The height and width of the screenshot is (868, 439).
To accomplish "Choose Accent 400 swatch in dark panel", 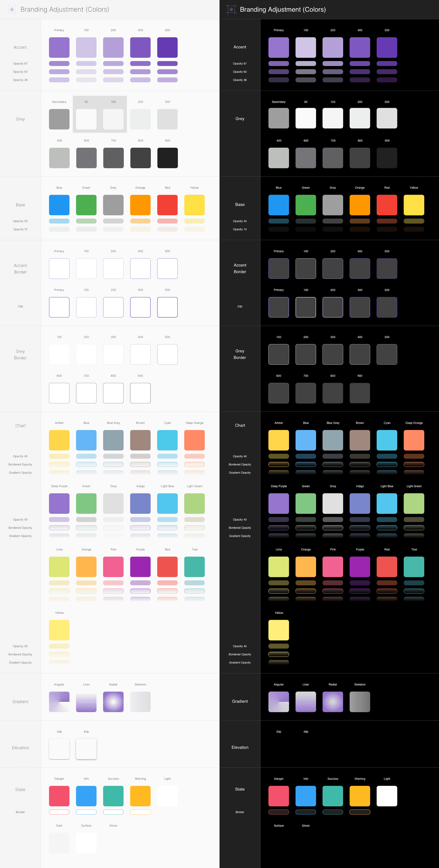I will click(x=360, y=47).
